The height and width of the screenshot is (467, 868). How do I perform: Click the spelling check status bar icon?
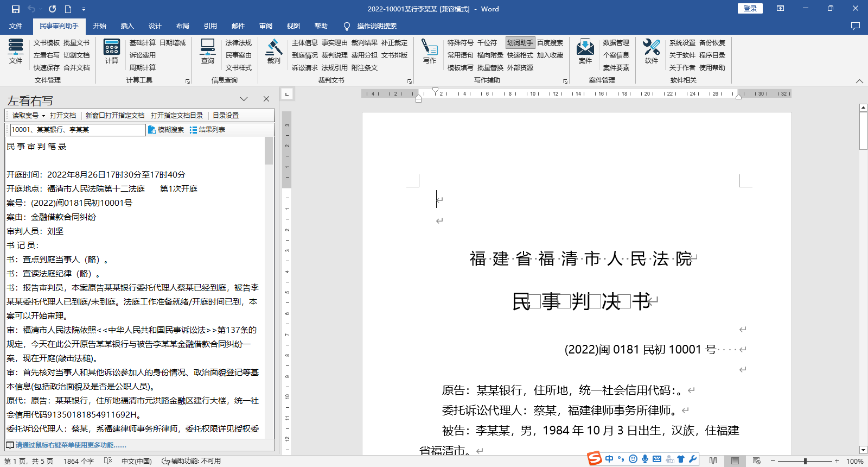(x=108, y=461)
